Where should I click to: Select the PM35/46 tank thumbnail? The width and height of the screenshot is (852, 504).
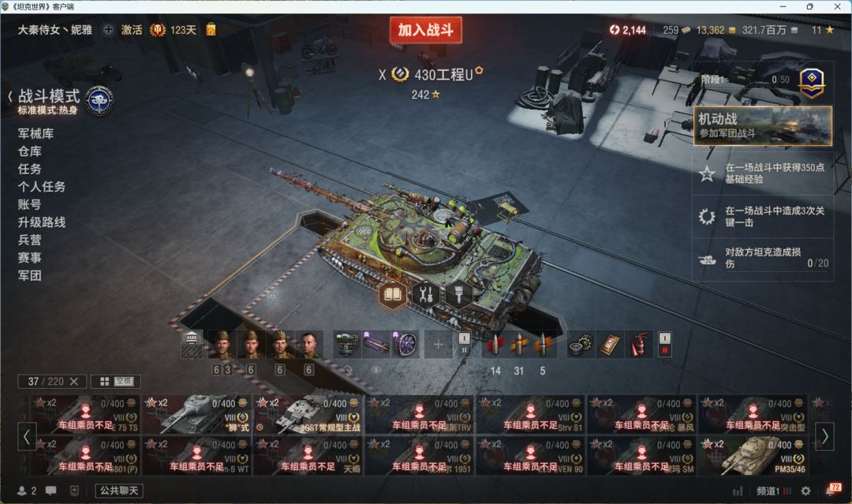(x=753, y=457)
